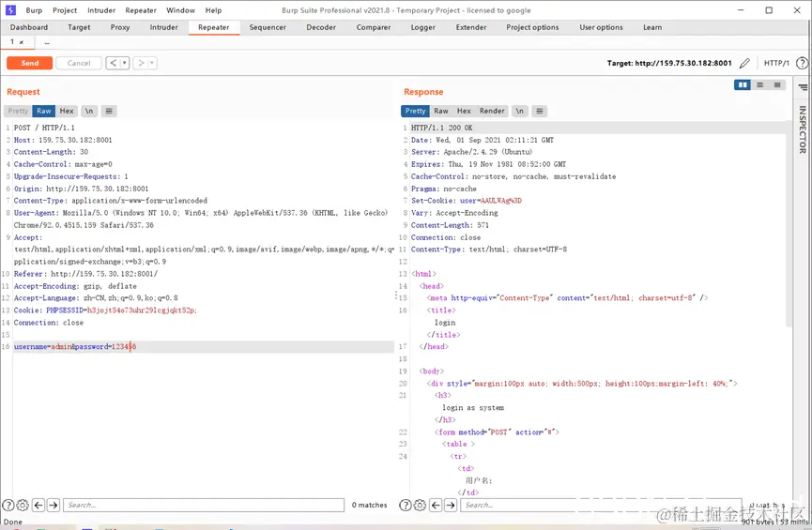Close Repeater tab 1 with the x

[x=22, y=42]
